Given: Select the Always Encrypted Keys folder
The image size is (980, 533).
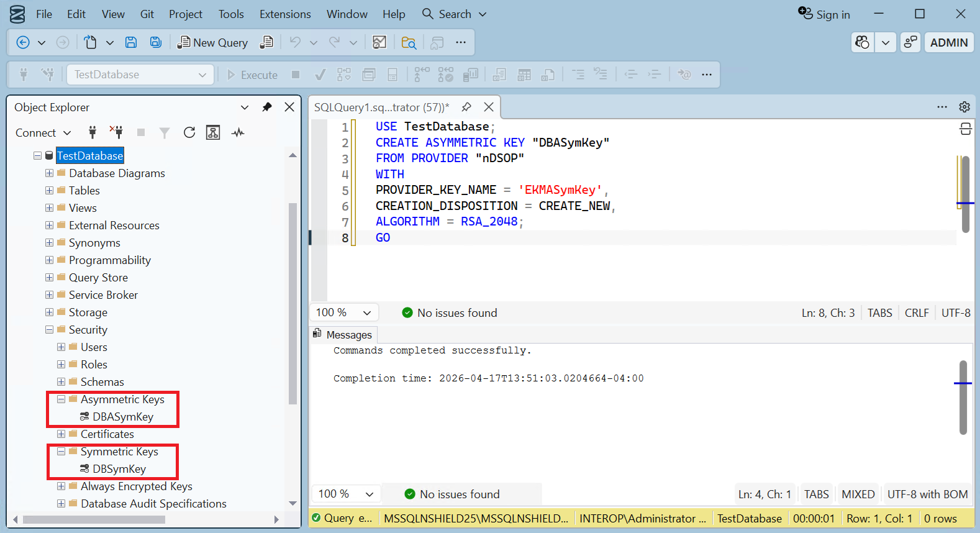Looking at the screenshot, I should pyautogui.click(x=136, y=486).
